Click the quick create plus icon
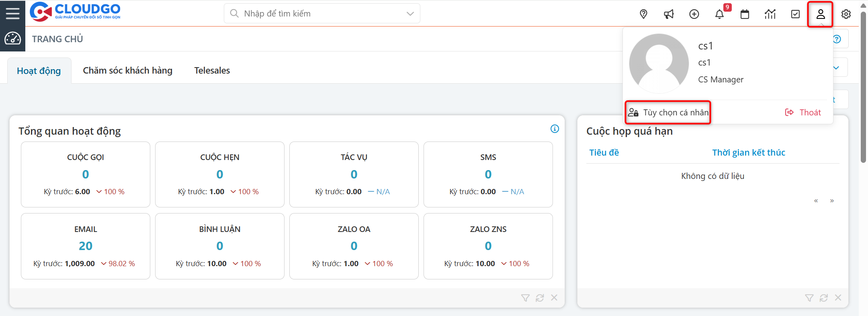The height and width of the screenshot is (316, 868). [x=694, y=14]
